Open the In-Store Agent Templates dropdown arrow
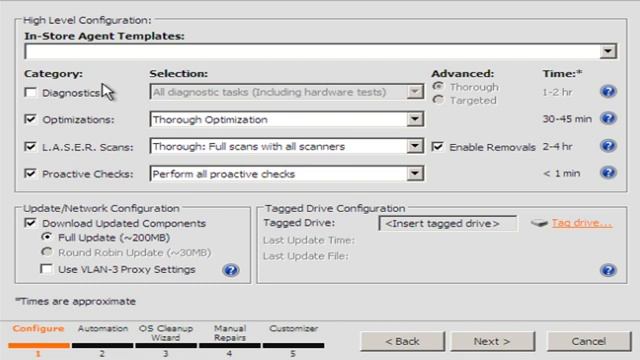The height and width of the screenshot is (360, 640). (x=608, y=51)
